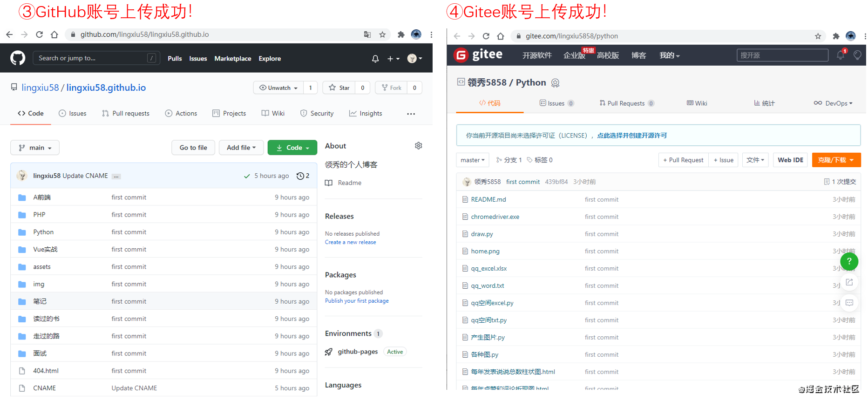The width and height of the screenshot is (868, 401).
Task: Click Create a new release link
Action: (x=350, y=242)
